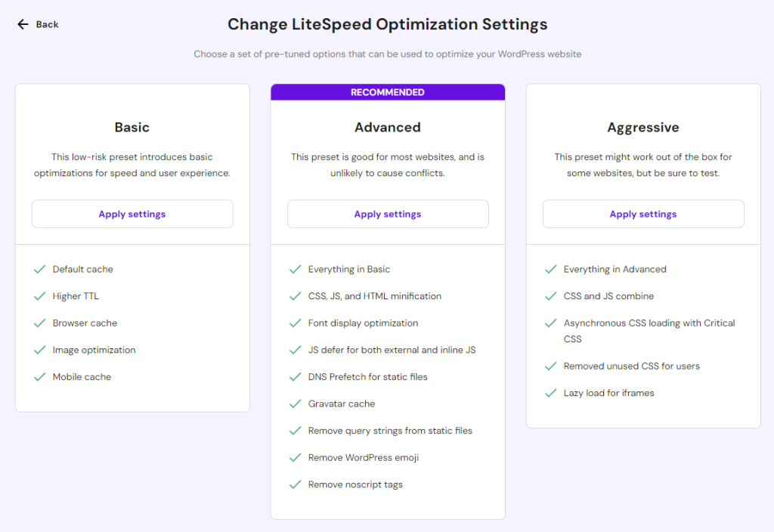Viewport: 774px width, 532px height.
Task: Click the checkmark next to CSS and JS combine
Action: click(x=550, y=295)
